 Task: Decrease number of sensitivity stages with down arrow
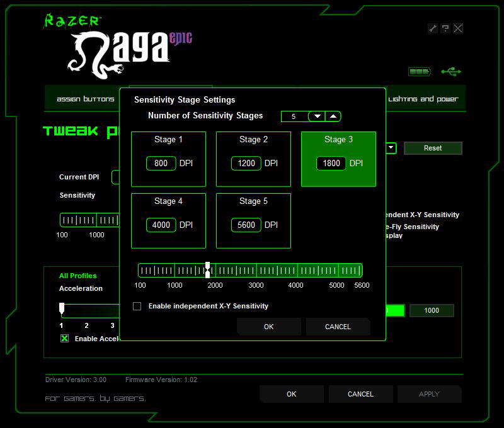point(317,116)
